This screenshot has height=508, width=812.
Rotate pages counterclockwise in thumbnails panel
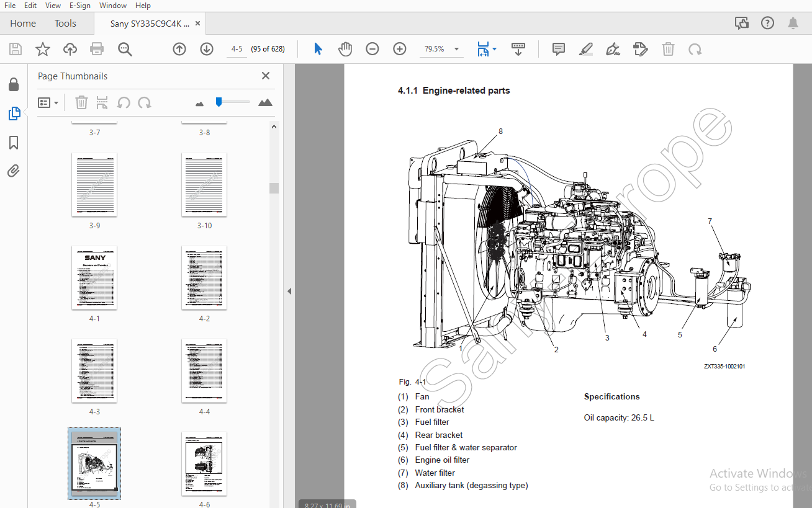[124, 102]
